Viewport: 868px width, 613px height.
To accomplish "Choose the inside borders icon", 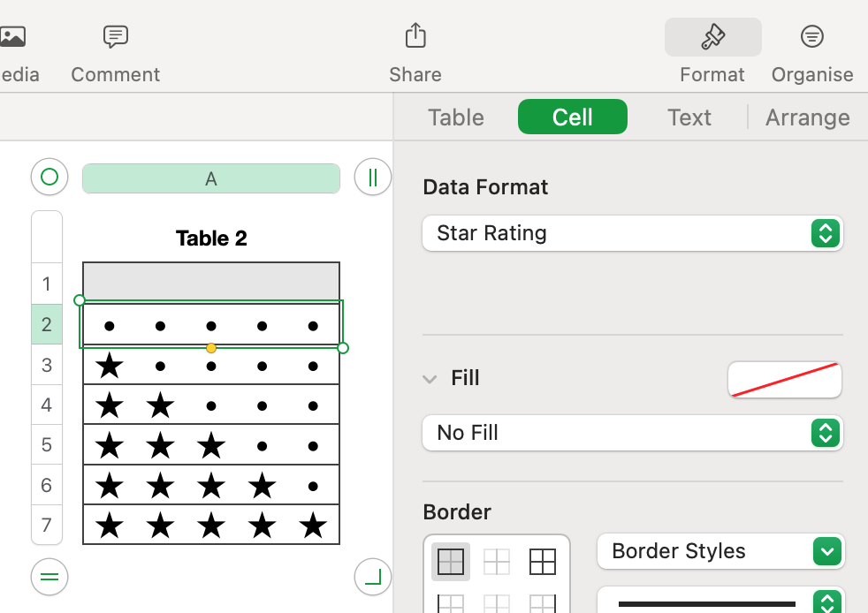I will [497, 562].
